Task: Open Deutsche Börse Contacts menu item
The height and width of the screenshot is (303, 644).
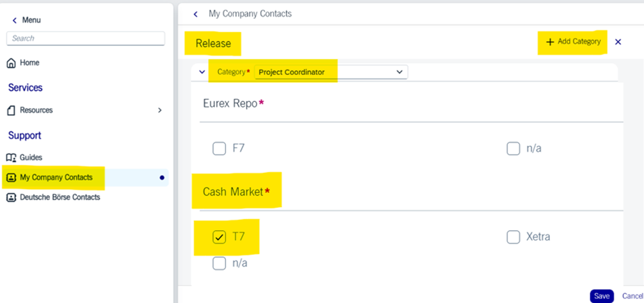Action: click(x=54, y=198)
